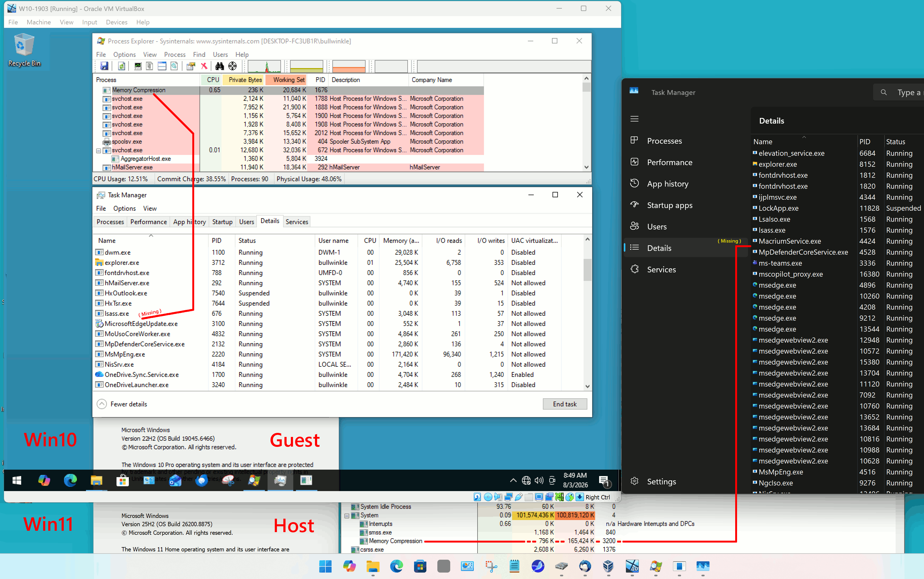Open the Machine menu in VirtualBox
This screenshot has height=579, width=924.
click(x=39, y=22)
